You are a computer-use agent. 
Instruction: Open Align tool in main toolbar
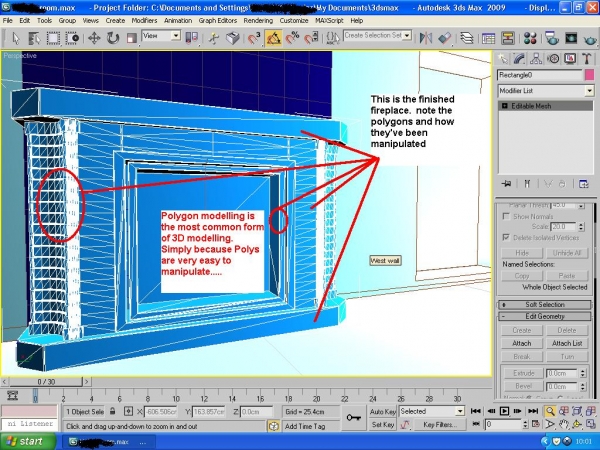[444, 38]
